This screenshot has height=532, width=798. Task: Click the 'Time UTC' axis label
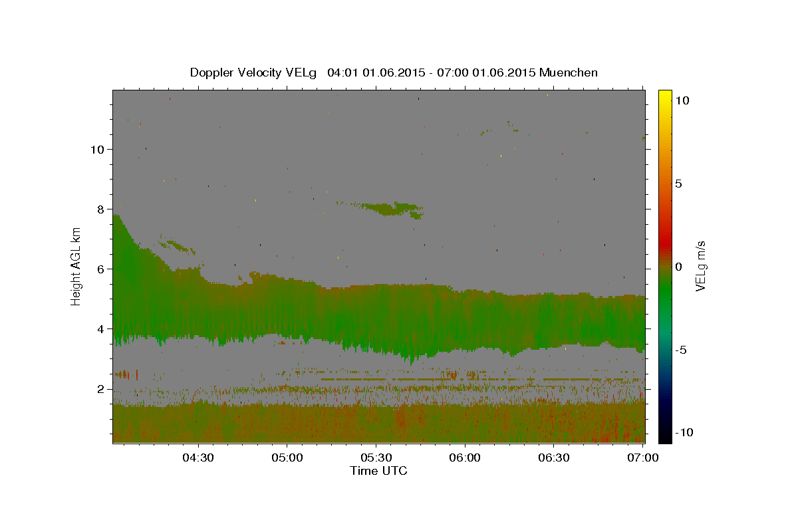tap(378, 471)
